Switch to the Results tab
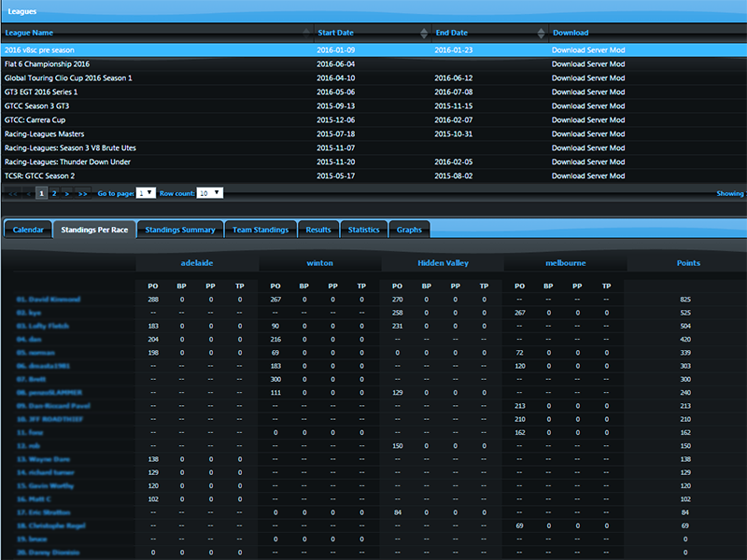The image size is (747, 560). coord(318,230)
